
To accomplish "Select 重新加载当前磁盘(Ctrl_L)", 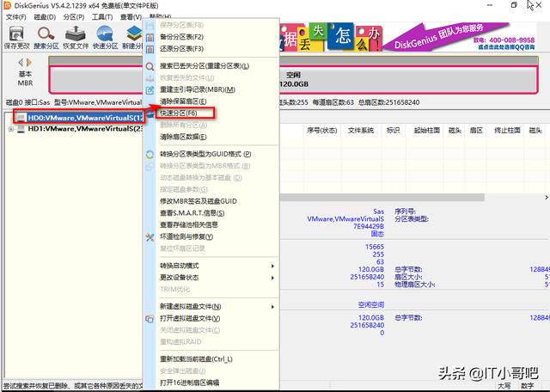I will coord(196,359).
